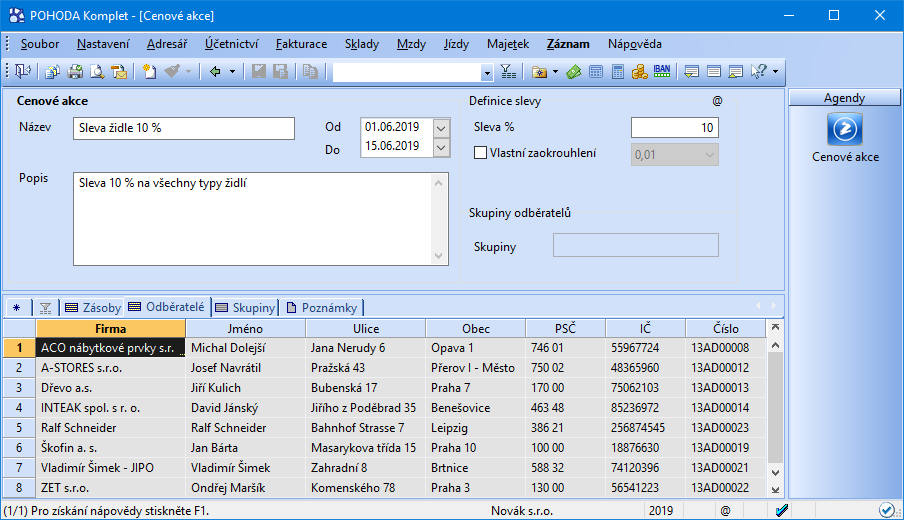This screenshot has height=520, width=904.
Task: Open the favorites folder dropdown arrow
Action: tap(555, 72)
